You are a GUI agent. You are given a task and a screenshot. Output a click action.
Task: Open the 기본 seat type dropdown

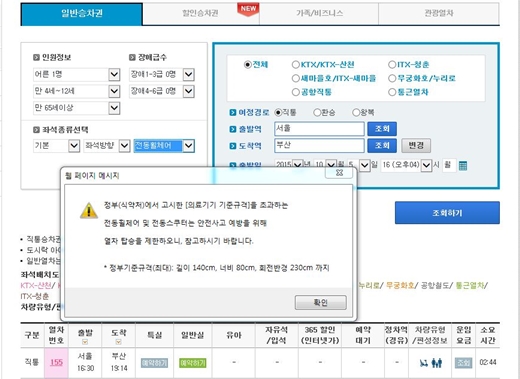point(56,146)
